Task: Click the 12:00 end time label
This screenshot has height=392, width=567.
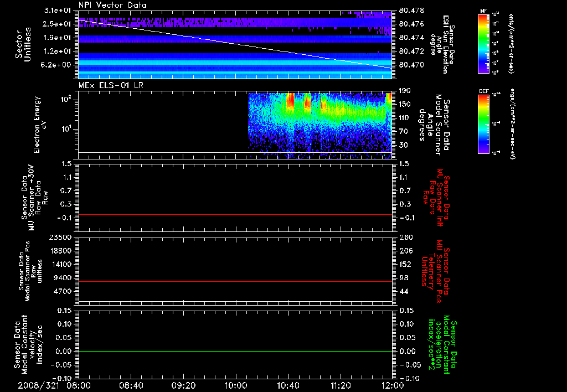Action: (393, 385)
